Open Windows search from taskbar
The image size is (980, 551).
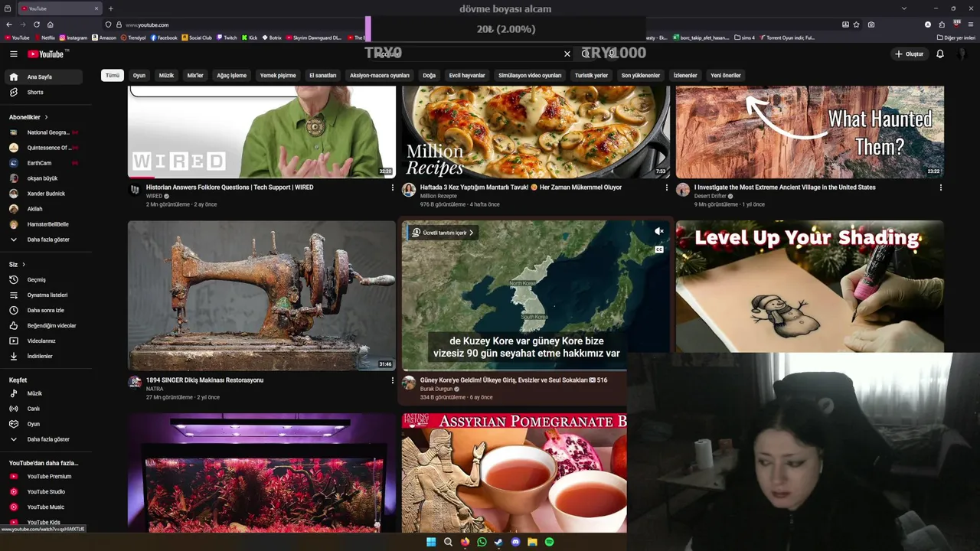pos(448,542)
